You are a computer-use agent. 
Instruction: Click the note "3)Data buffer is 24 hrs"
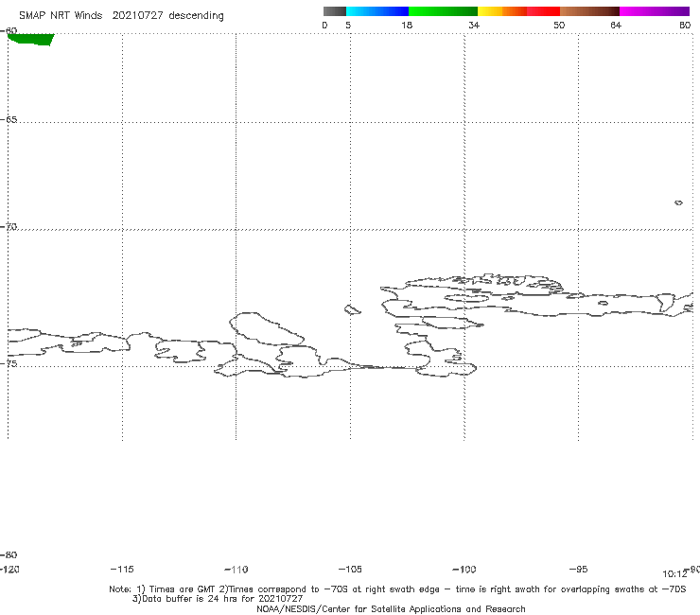218,599
